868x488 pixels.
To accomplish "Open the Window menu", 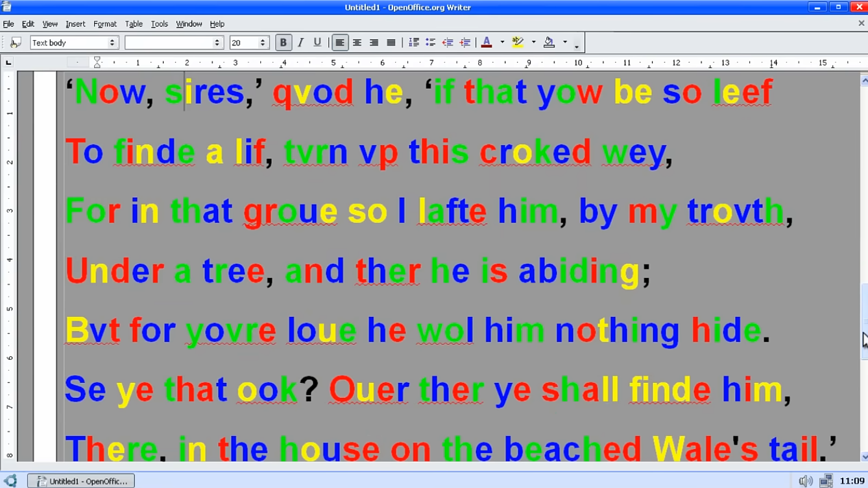I will pyautogui.click(x=189, y=24).
